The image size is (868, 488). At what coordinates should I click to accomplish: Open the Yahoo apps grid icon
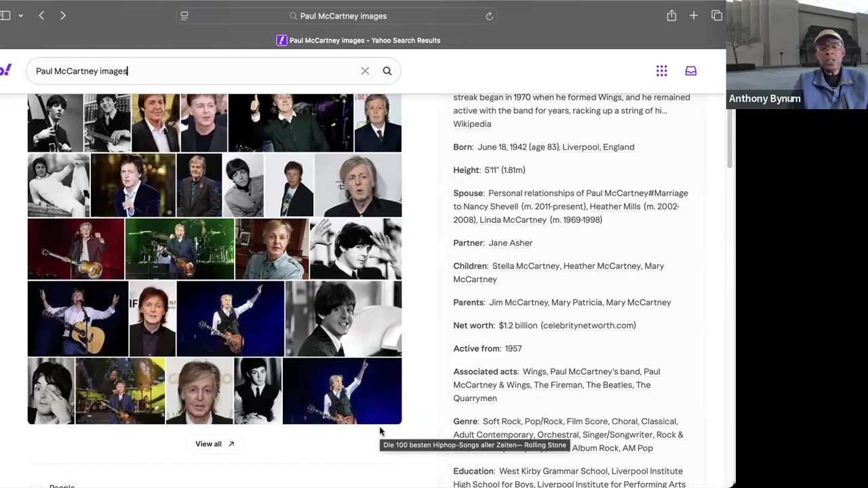tap(662, 70)
